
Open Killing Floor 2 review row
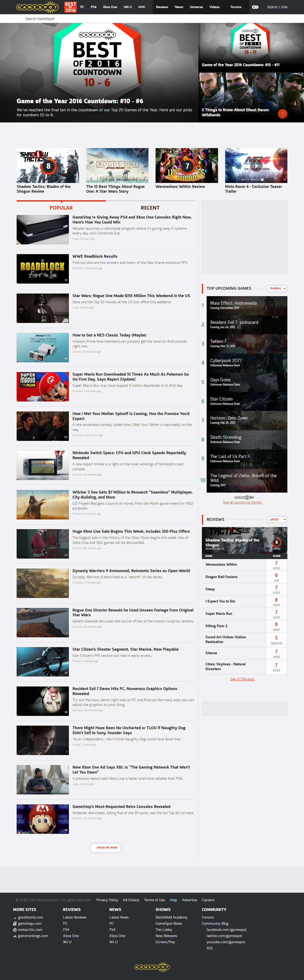244,626
